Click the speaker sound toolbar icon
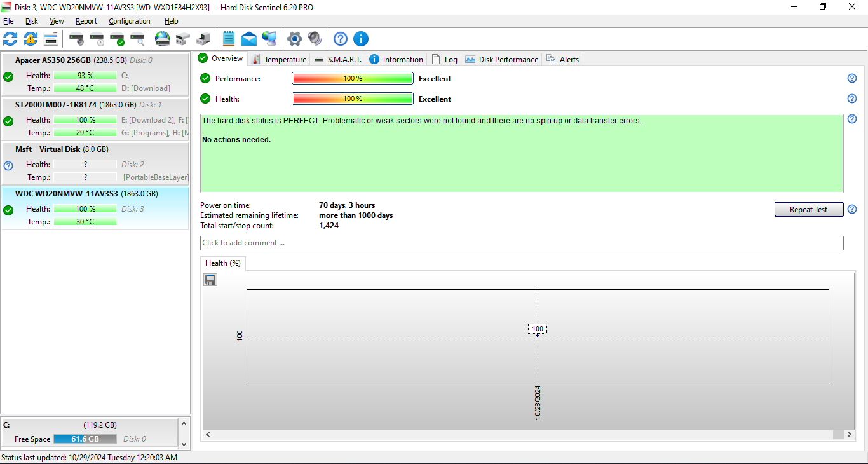Image resolution: width=868 pixels, height=464 pixels. pos(315,39)
